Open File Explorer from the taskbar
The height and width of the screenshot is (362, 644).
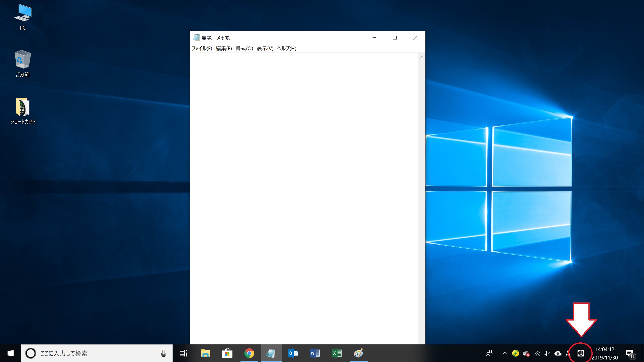click(206, 353)
